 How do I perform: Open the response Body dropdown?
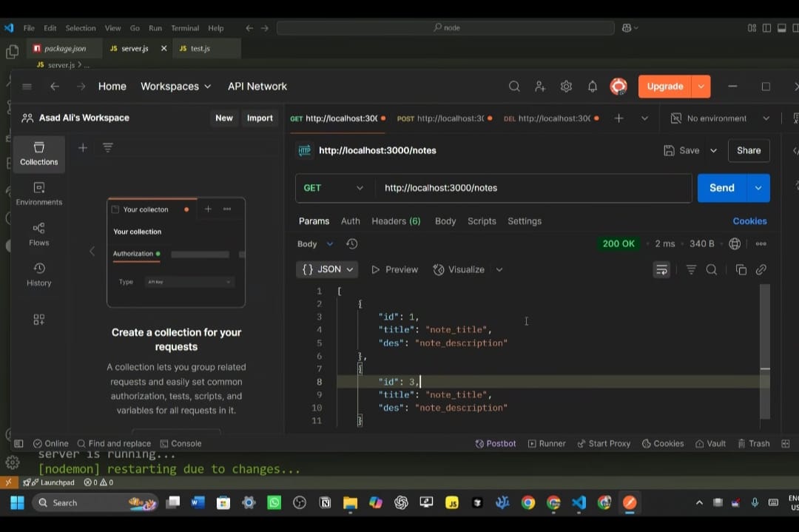(x=315, y=244)
